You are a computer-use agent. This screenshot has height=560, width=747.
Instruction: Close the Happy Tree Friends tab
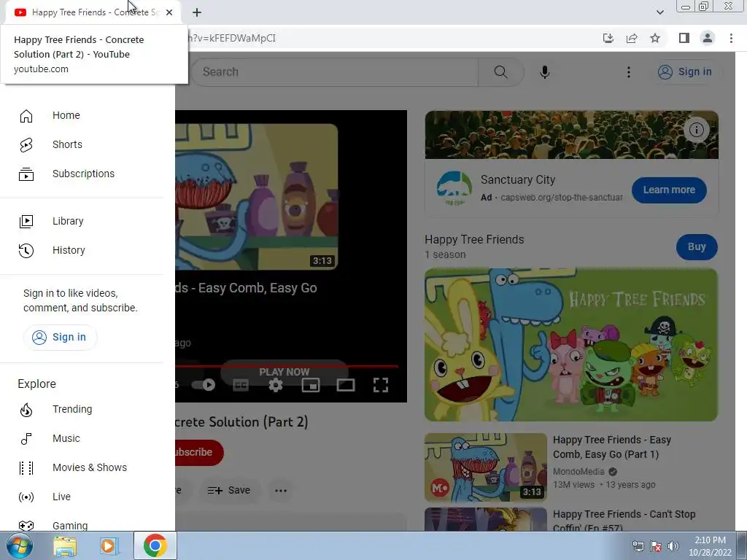click(x=169, y=12)
